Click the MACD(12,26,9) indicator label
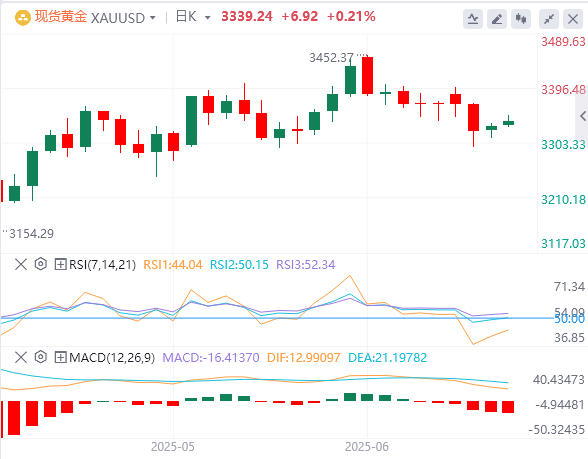The image size is (588, 459). tap(112, 357)
